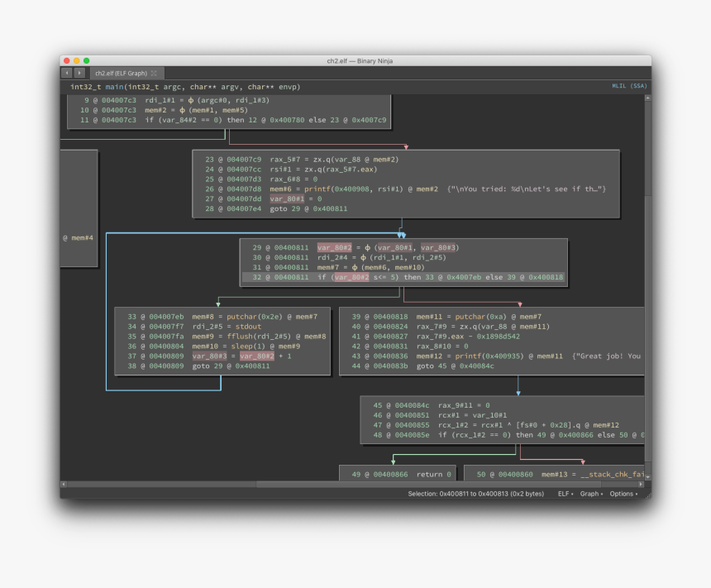Open the Graph view mode dropdown
This screenshot has width=711, height=588.
pyautogui.click(x=590, y=494)
